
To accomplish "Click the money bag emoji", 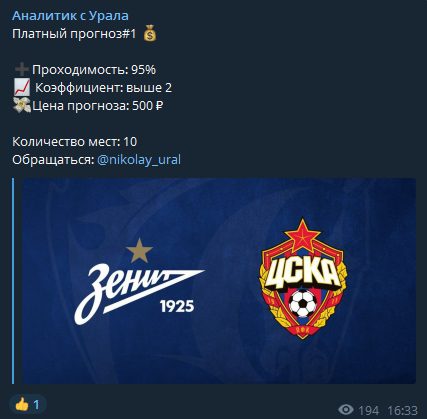I will click(x=150, y=34).
